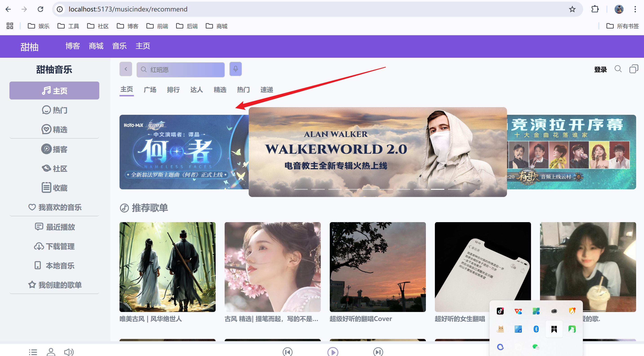Open 精选 in the music sidebar
This screenshot has width=644, height=356.
(x=54, y=130)
